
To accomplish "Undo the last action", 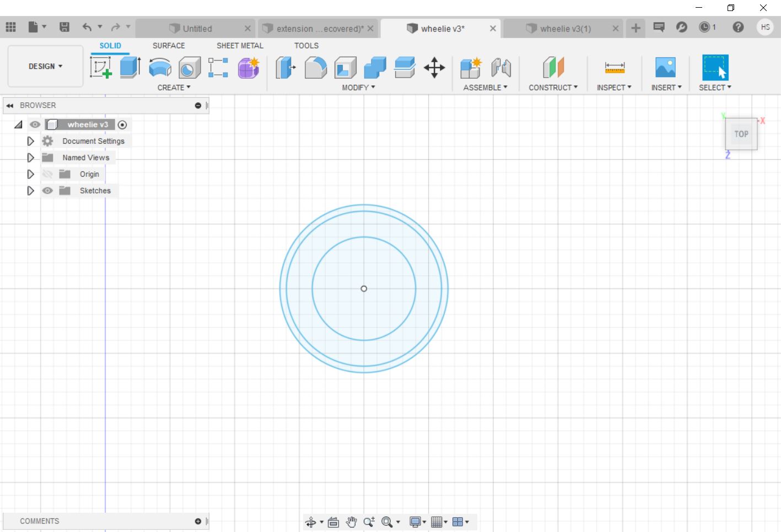I will tap(87, 27).
